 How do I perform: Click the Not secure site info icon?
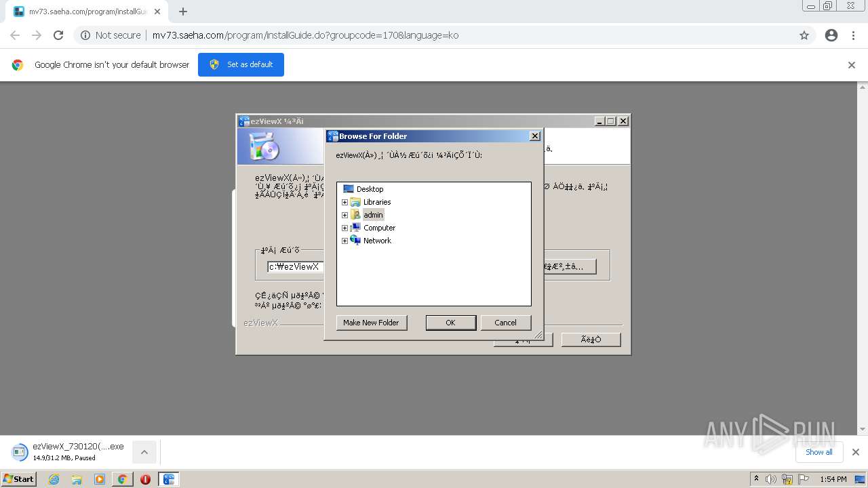pos(85,35)
